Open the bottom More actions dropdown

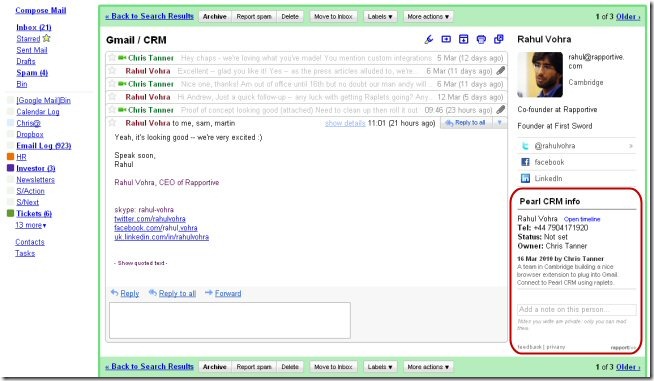click(428, 366)
